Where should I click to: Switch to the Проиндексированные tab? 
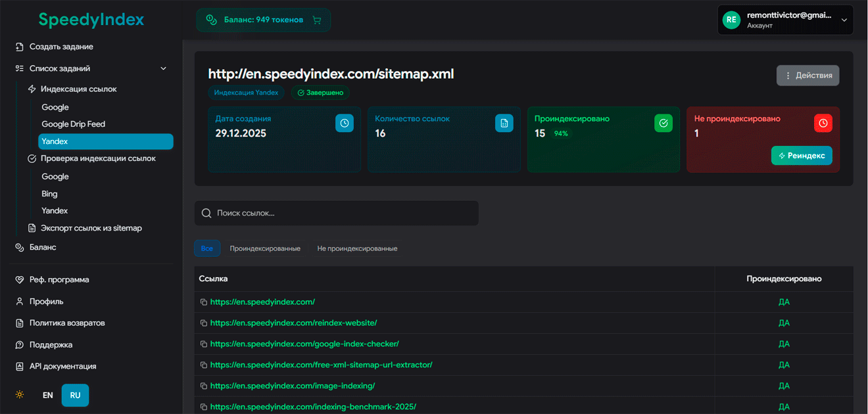coord(265,248)
